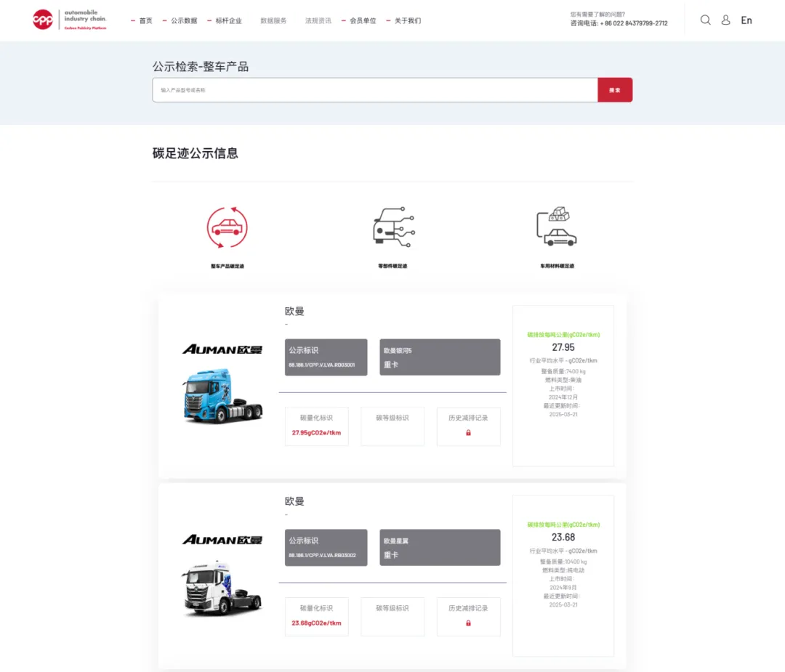The width and height of the screenshot is (785, 672).
Task: Click the Auman logo above the white truck
Action: tap(222, 539)
